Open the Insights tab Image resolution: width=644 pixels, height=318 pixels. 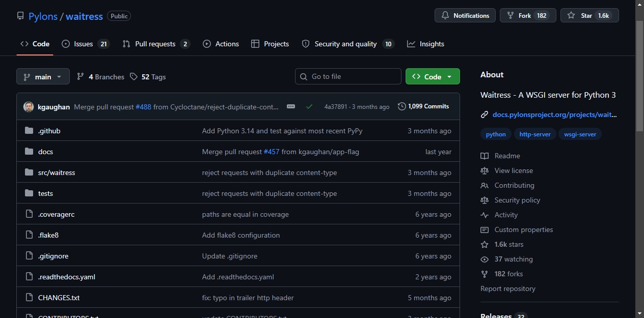pos(425,44)
